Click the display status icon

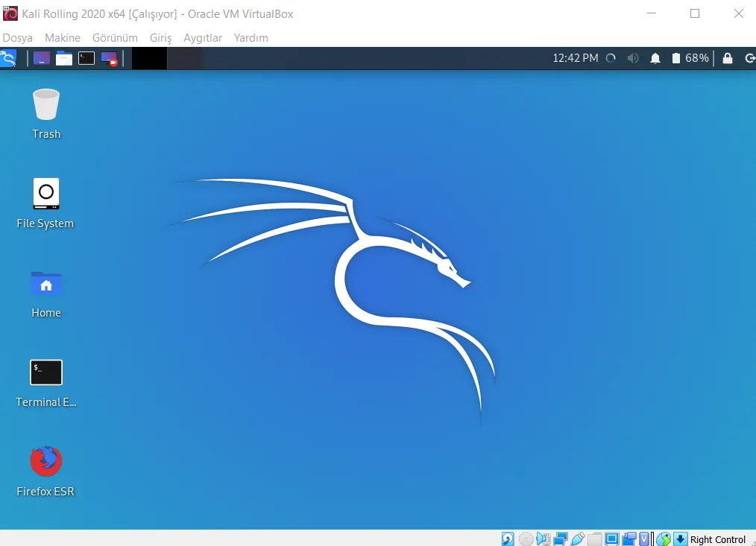612,539
